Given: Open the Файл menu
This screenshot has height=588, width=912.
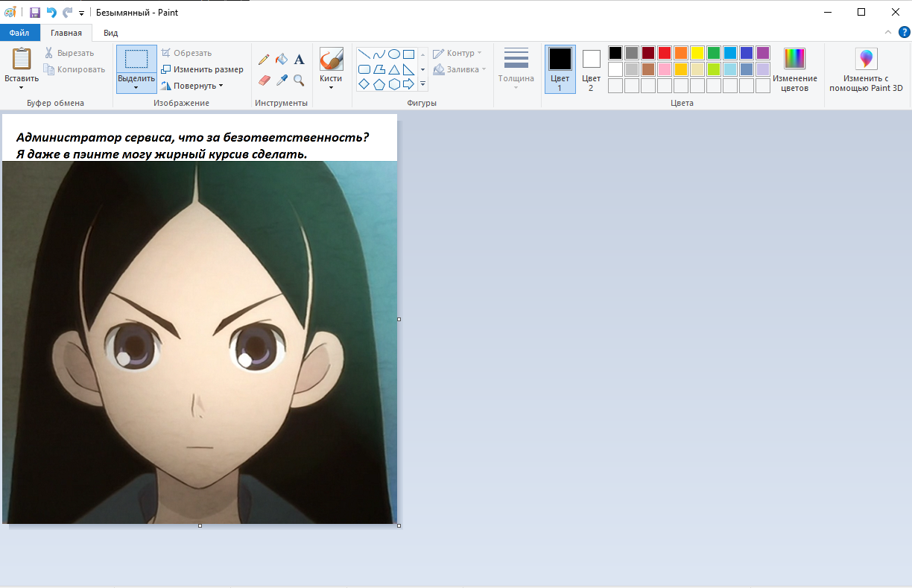Looking at the screenshot, I should 20,33.
